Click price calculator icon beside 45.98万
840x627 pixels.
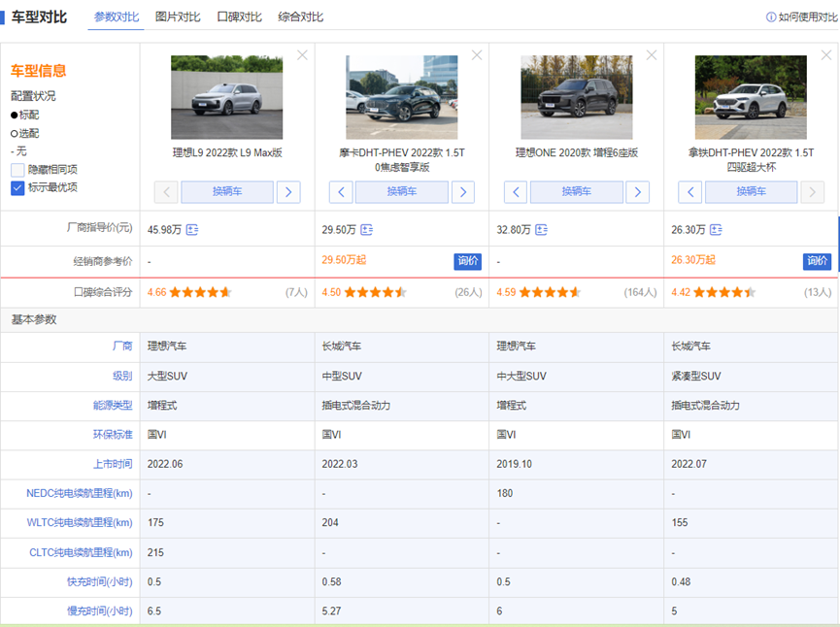[192, 230]
